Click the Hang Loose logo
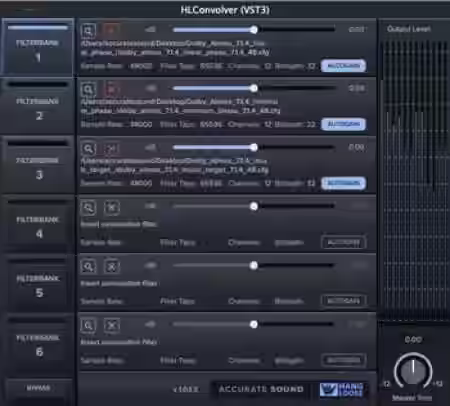The width and height of the screenshot is (450, 406). (x=341, y=390)
